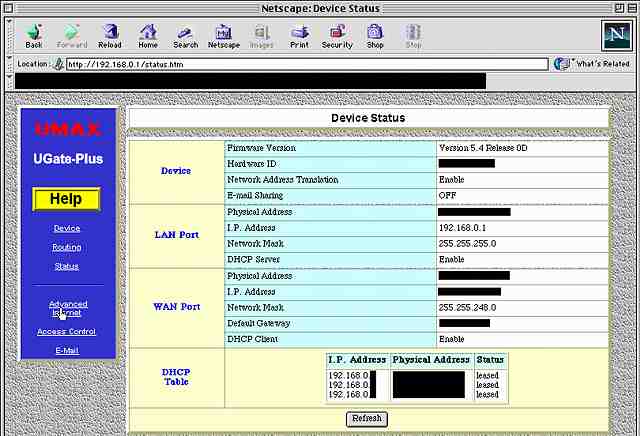Click the What's Related icon
The height and width of the screenshot is (436, 640).
[x=562, y=64]
